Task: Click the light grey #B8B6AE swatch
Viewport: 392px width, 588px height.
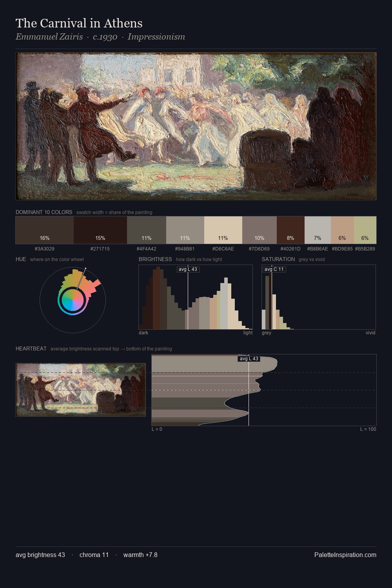Action: tap(318, 230)
